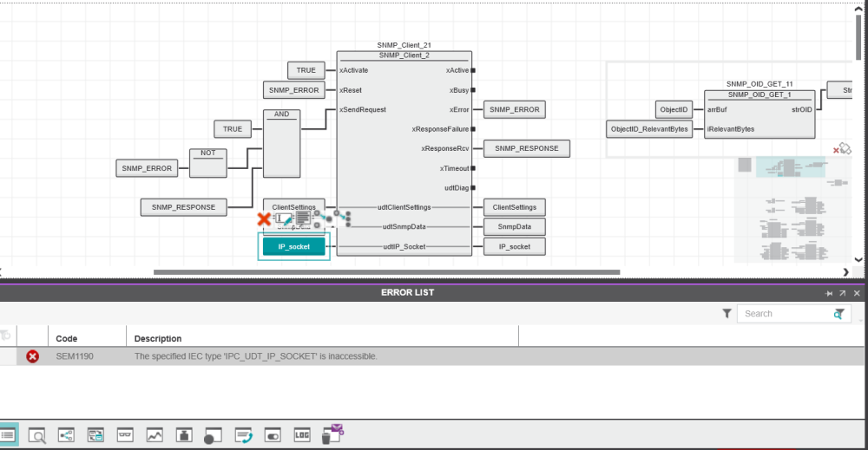This screenshot has width=868, height=450.
Task: Select the AND function block
Action: pyautogui.click(x=282, y=144)
